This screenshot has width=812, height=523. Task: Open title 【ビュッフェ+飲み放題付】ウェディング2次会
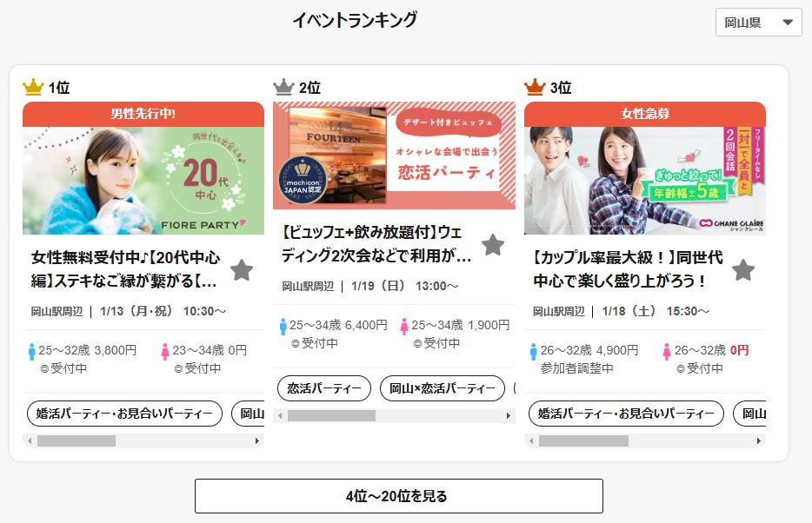(376, 243)
